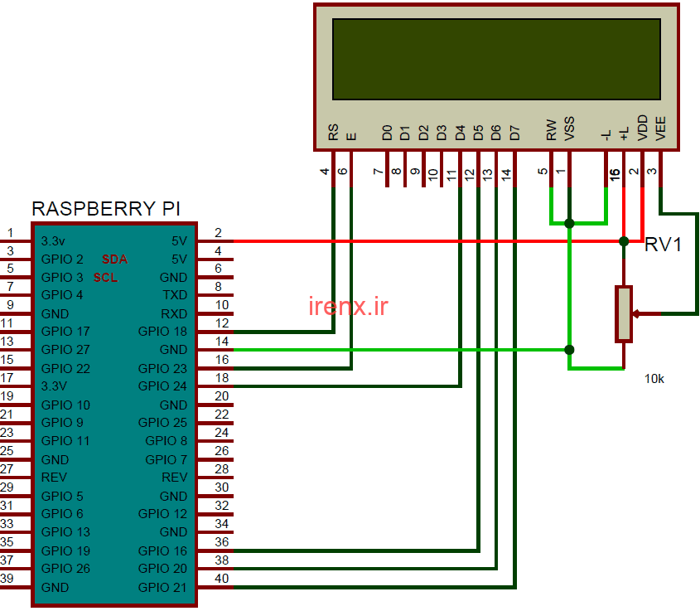Select the red SCL label

coord(105,278)
